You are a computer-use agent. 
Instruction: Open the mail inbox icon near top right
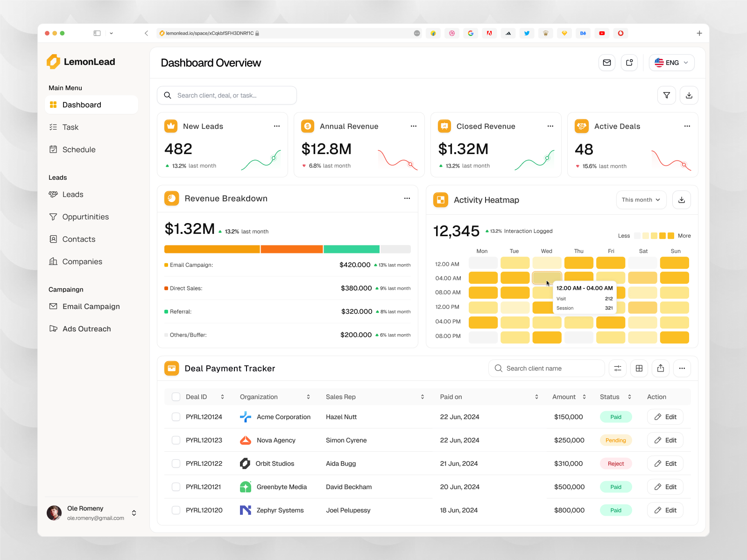click(607, 62)
